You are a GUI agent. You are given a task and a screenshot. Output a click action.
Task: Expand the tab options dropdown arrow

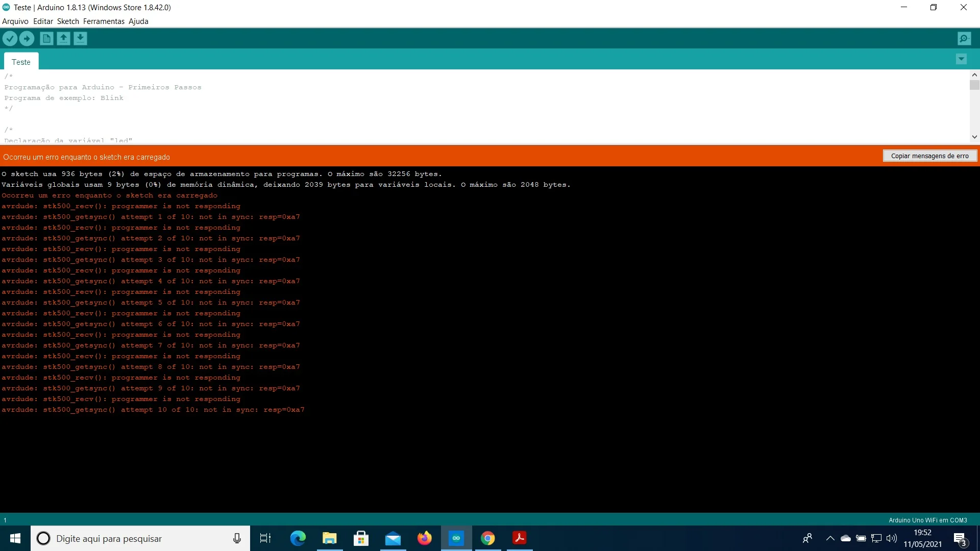tap(961, 59)
